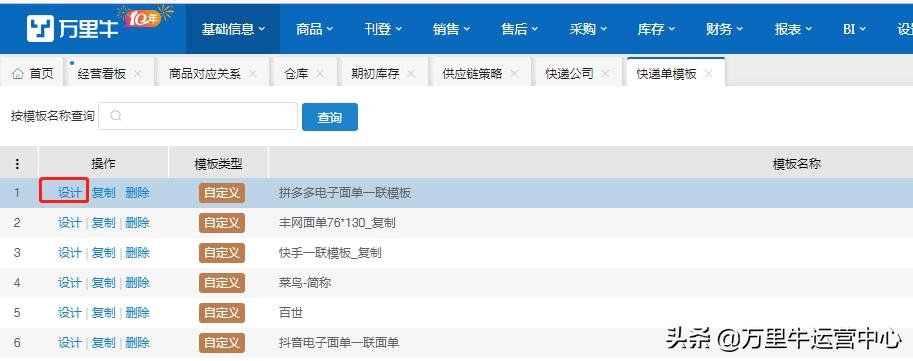Select template name 抖音电子面单一联面单
The width and height of the screenshot is (913, 361).
point(339,342)
